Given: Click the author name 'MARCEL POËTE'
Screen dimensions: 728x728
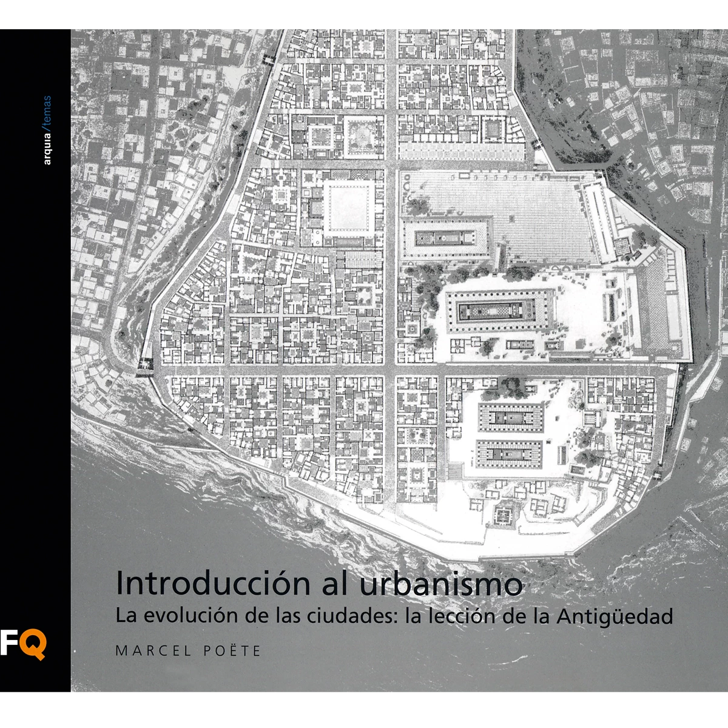Looking at the screenshot, I should 188,651.
